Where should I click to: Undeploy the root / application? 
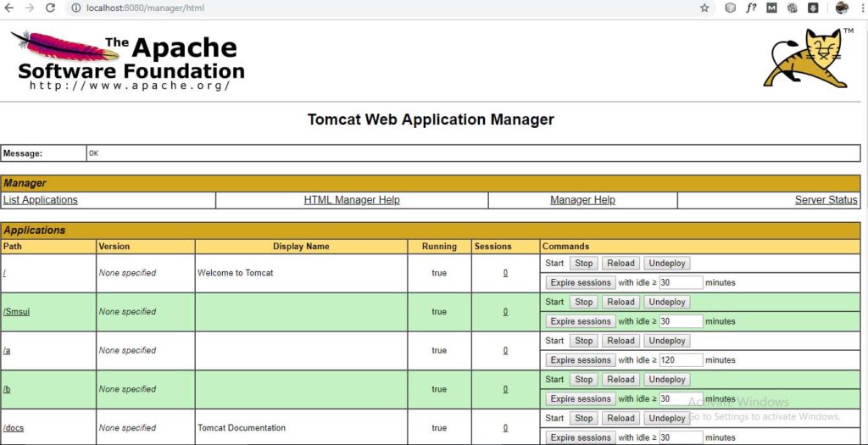pos(667,264)
